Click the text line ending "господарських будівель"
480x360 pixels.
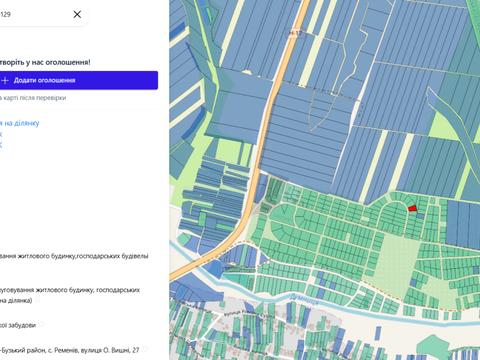[x=74, y=256]
